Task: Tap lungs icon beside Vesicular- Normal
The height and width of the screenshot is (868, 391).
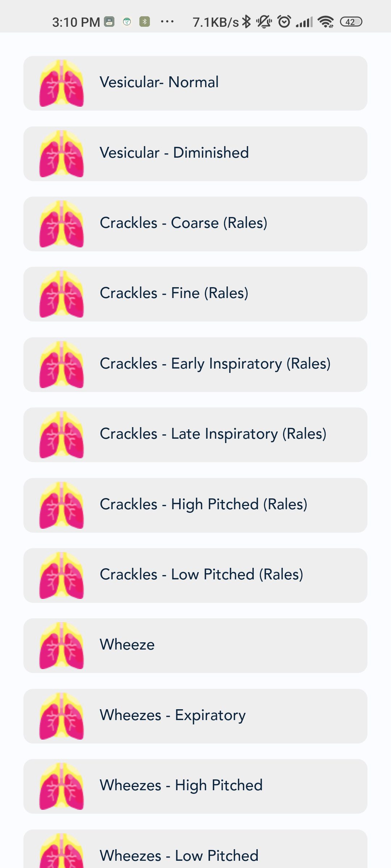Action: tap(62, 83)
